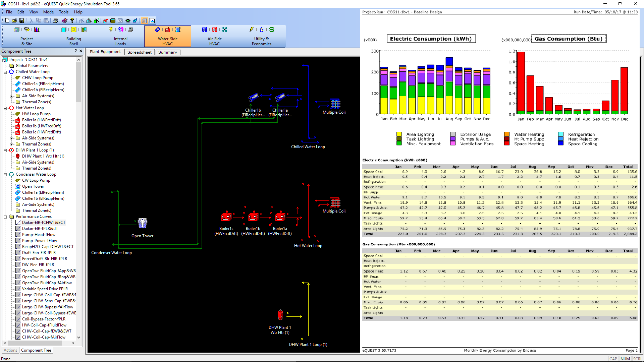The width and height of the screenshot is (644, 362).
Task: Toggle the results graph view toolbar button
Action: coord(152,20)
